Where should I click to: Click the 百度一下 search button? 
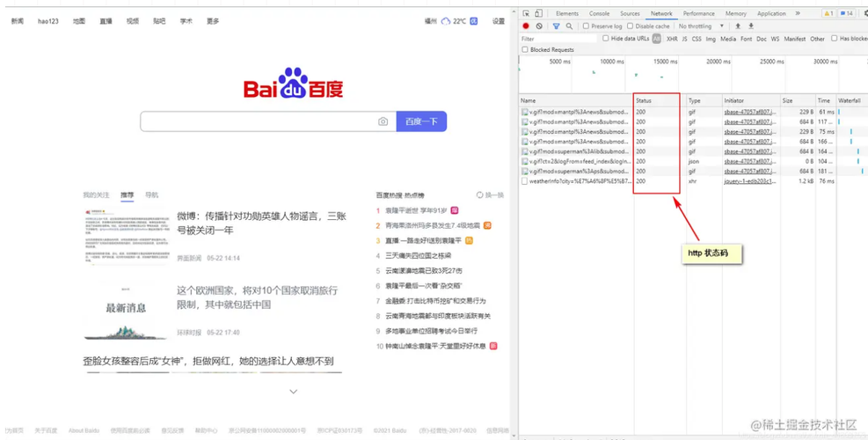click(421, 121)
